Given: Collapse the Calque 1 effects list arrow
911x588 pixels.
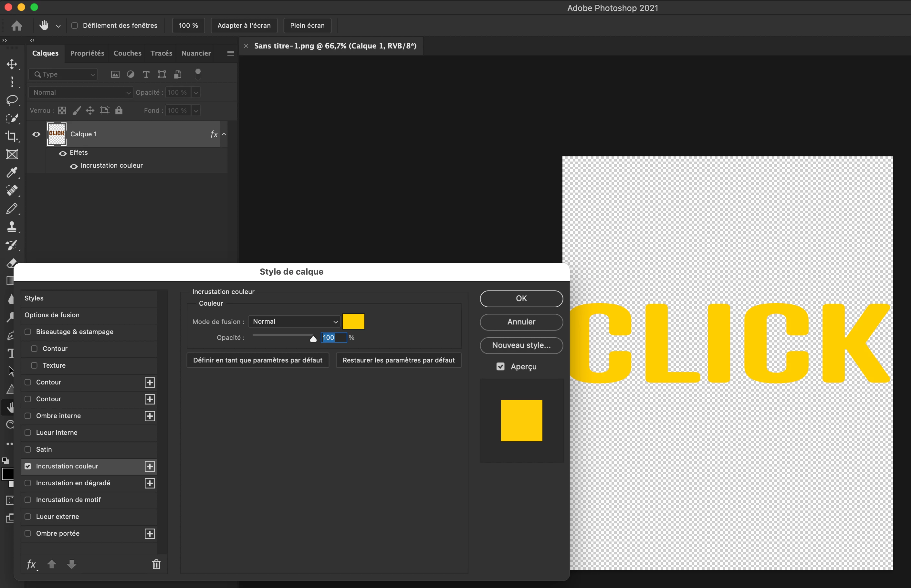Looking at the screenshot, I should coord(224,134).
